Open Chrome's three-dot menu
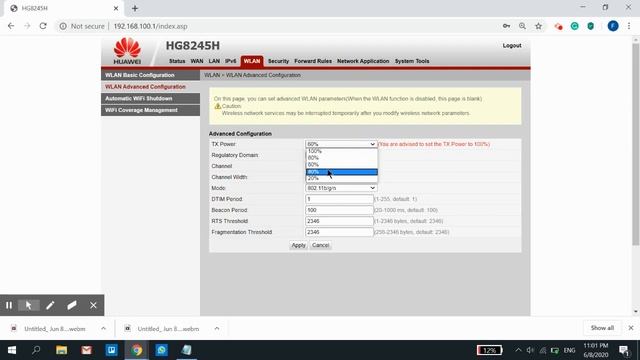The image size is (640, 360). click(629, 26)
